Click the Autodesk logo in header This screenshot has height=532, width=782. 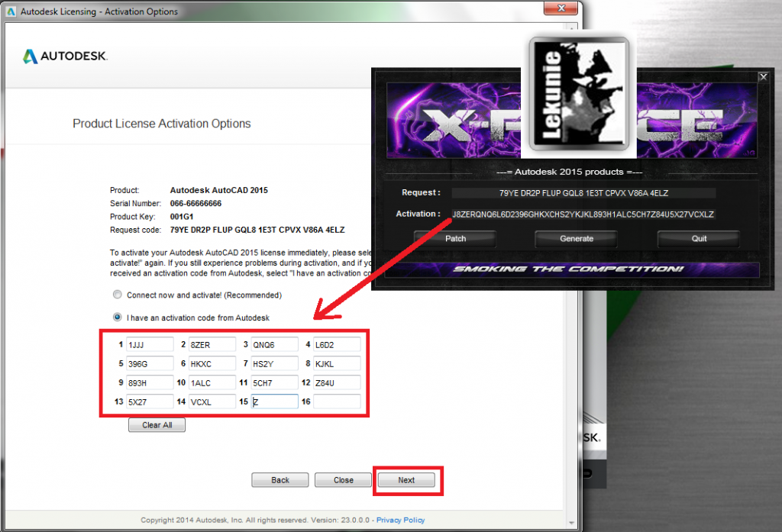[x=66, y=56]
